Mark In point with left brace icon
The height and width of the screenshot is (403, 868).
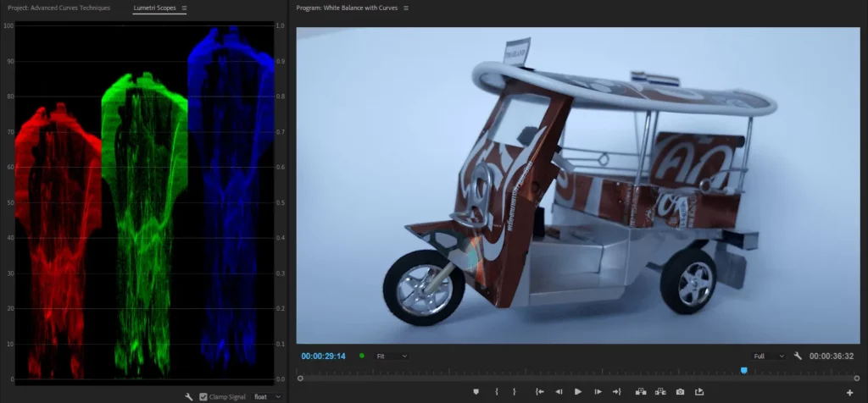click(497, 391)
